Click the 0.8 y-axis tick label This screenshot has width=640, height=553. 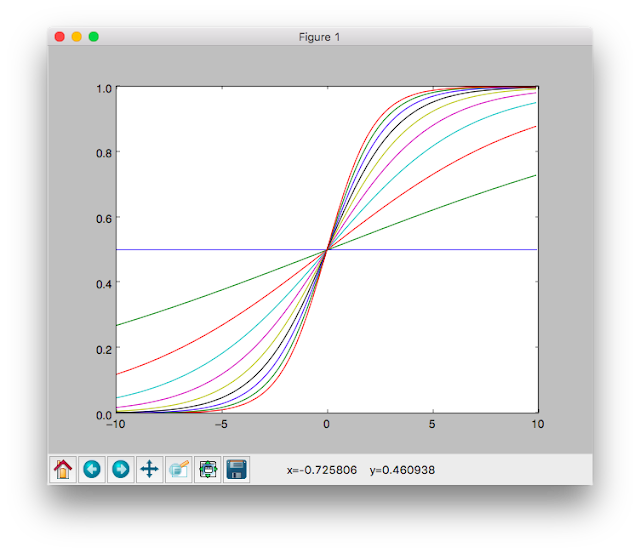[x=104, y=153]
